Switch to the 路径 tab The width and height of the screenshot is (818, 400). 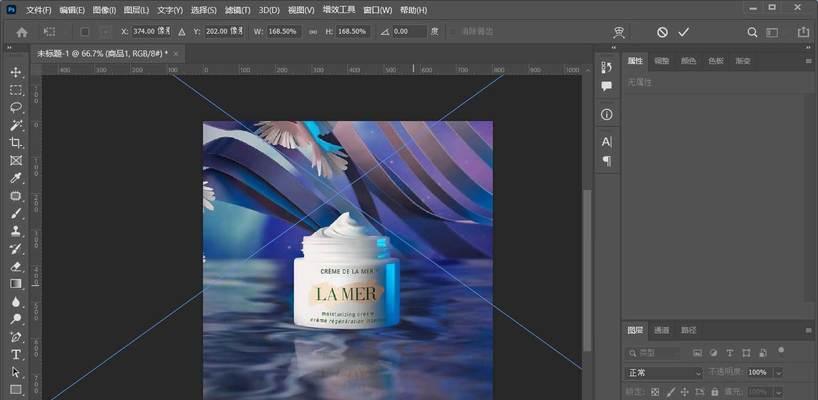pyautogui.click(x=688, y=330)
